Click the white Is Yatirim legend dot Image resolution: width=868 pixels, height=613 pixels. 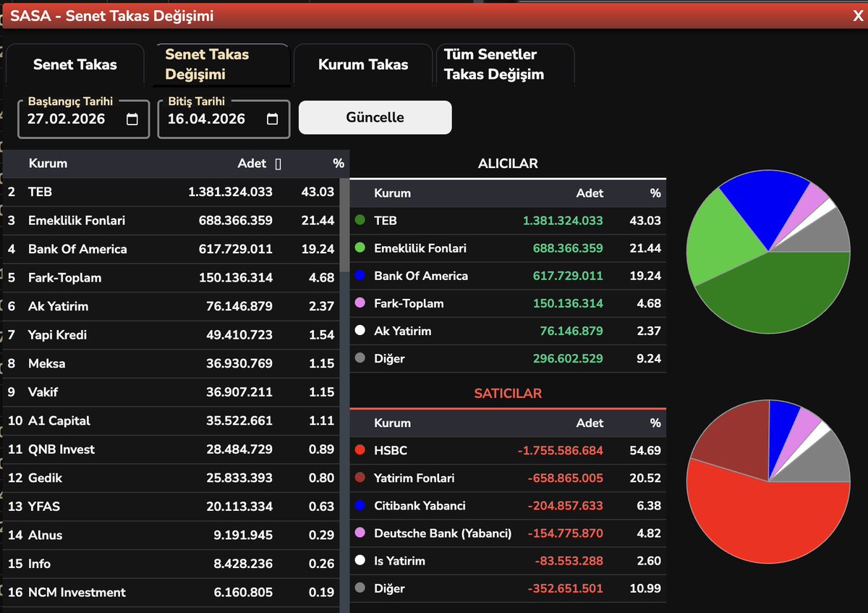click(359, 561)
